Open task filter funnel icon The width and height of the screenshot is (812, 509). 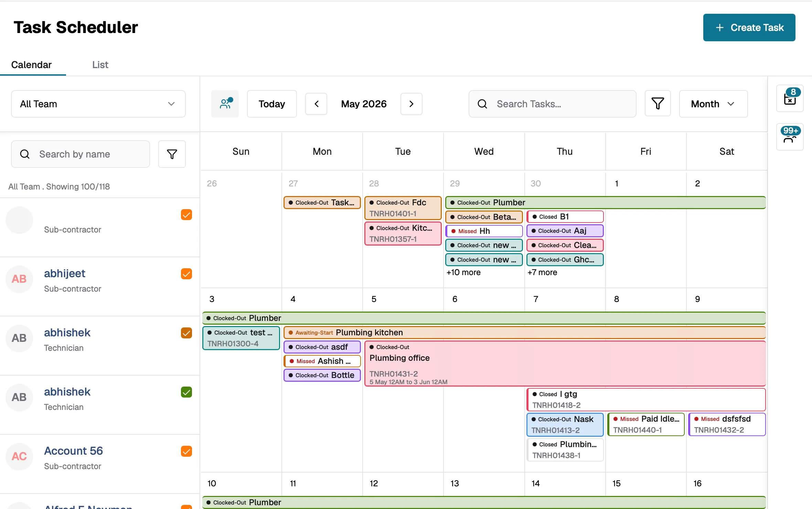pyautogui.click(x=658, y=104)
